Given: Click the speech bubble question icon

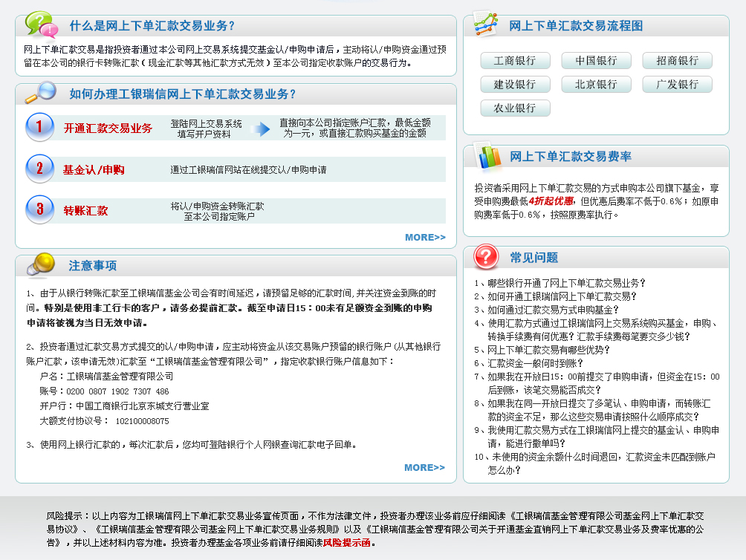Looking at the screenshot, I should pyautogui.click(x=42, y=25).
